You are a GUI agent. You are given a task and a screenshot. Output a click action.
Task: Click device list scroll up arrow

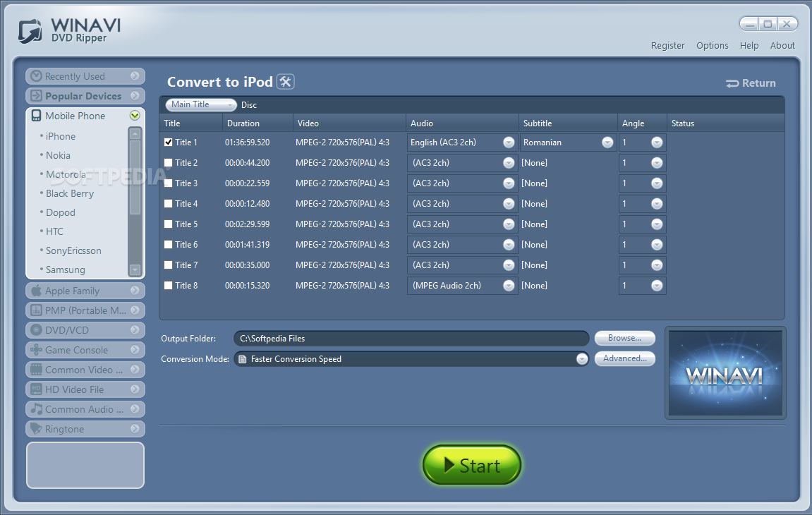tap(135, 133)
